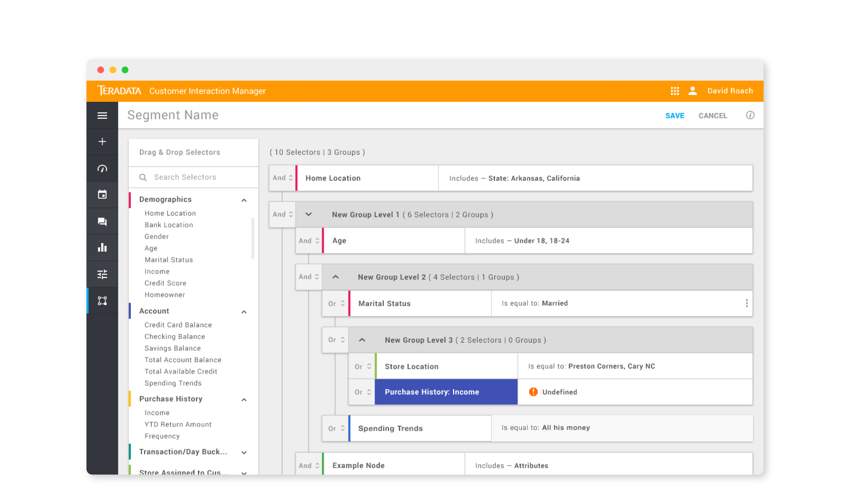Click the Teradata logo
This screenshot has width=850, height=504.
(119, 91)
